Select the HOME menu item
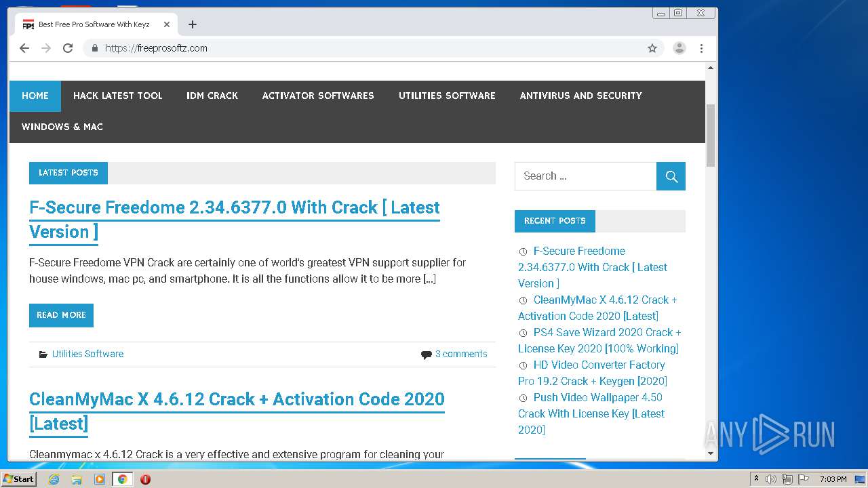This screenshot has height=488, width=868. pos(35,96)
